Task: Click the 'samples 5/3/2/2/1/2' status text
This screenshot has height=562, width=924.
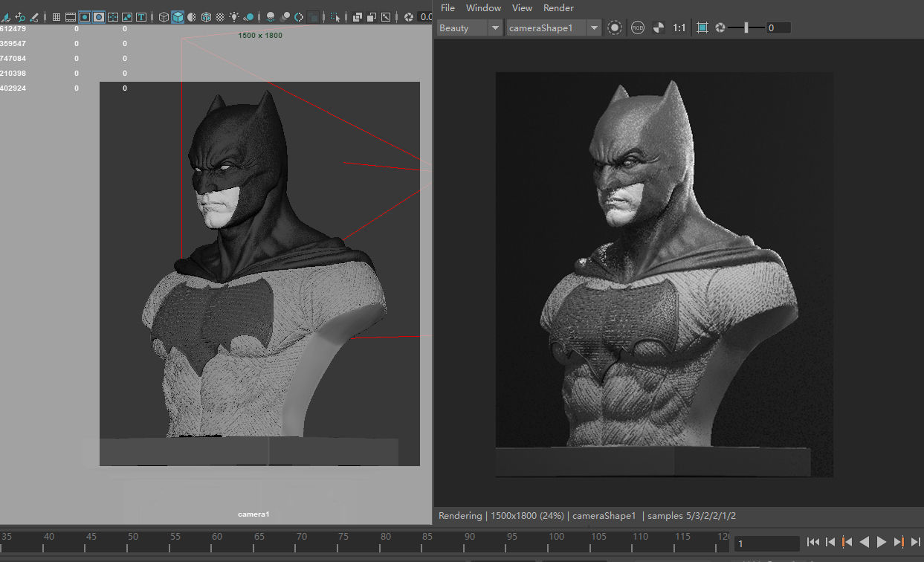Action: pos(691,515)
